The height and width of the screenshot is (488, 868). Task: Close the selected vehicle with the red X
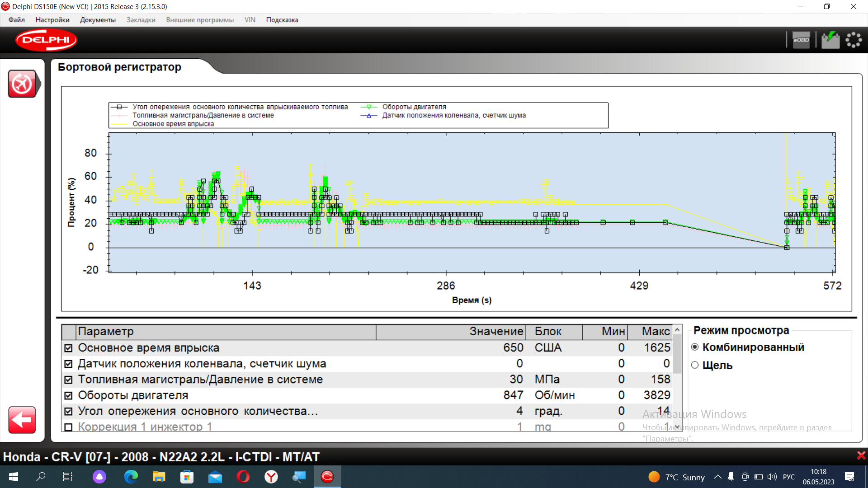click(861, 455)
